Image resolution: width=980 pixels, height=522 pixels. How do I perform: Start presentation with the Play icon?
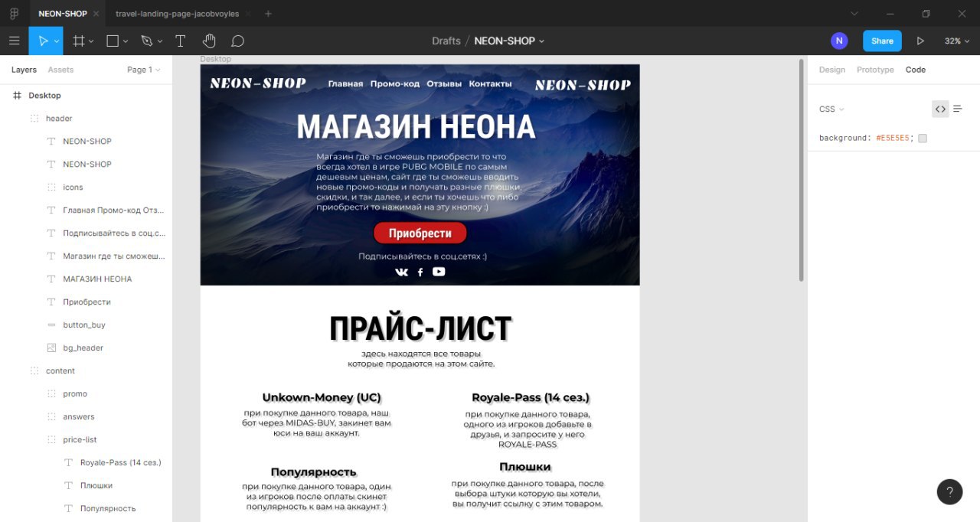[920, 41]
